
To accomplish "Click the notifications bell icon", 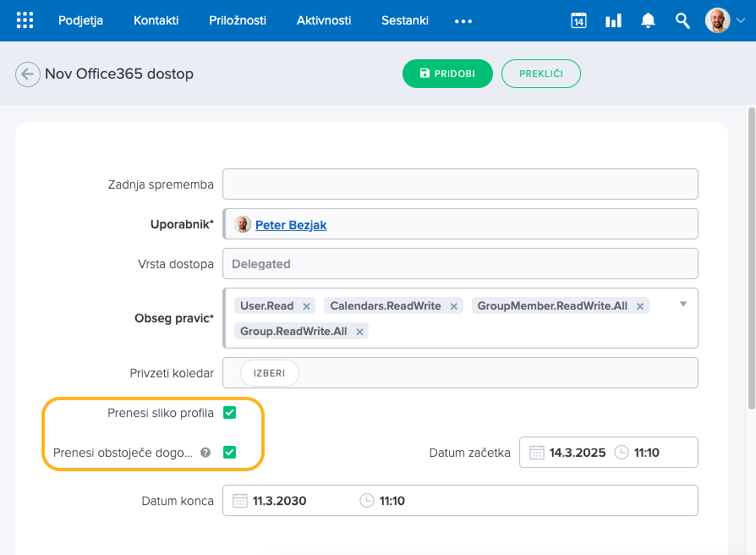I will 648,20.
